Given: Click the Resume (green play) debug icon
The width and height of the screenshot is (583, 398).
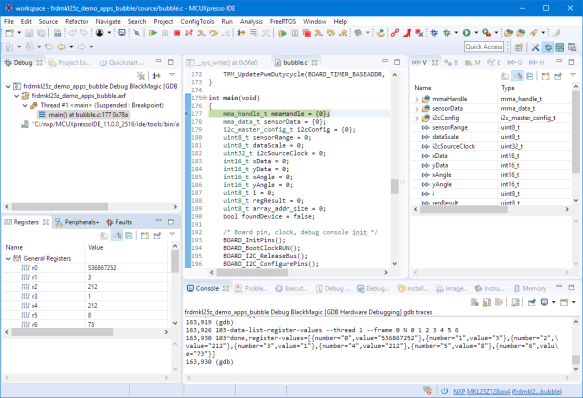Looking at the screenshot, I should pos(152,33).
